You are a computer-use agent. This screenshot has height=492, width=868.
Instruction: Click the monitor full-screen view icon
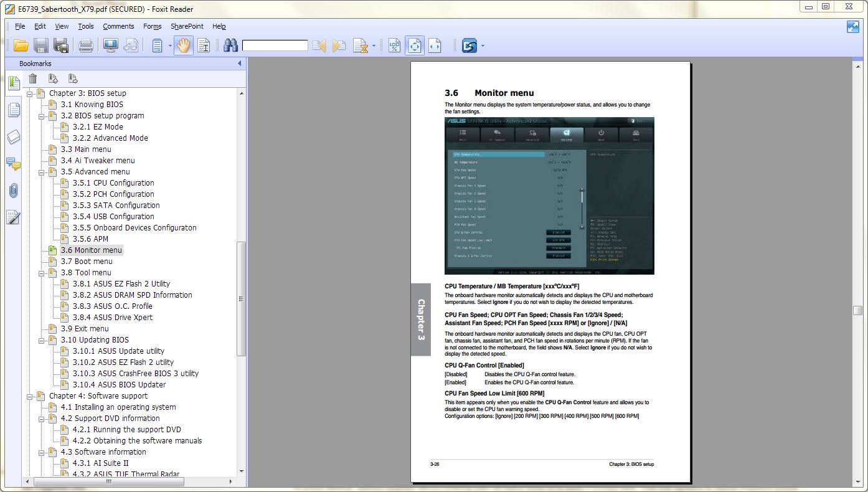(111, 45)
